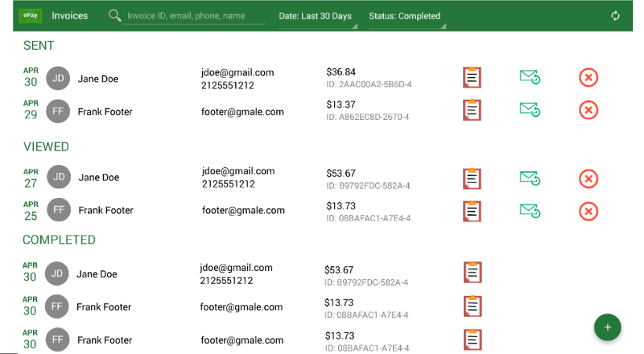This screenshot has height=354, width=644.
Task: Focus the invoice search field
Action: point(194,16)
